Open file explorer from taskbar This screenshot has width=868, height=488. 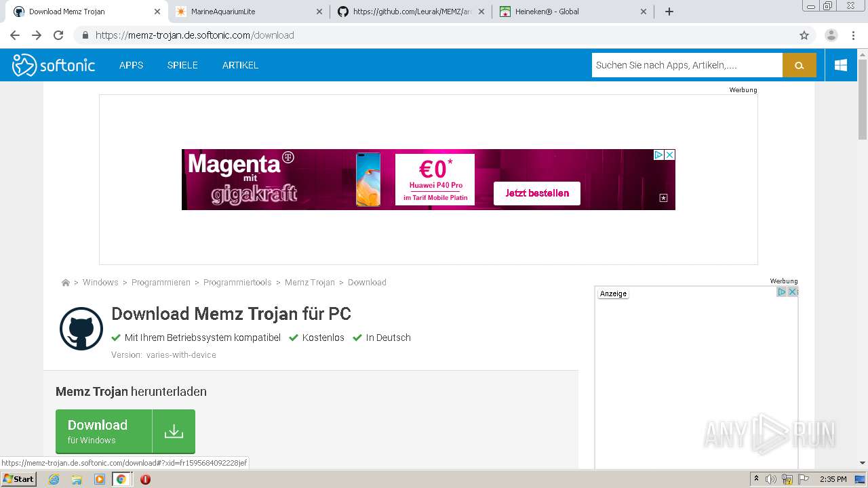tap(77, 479)
